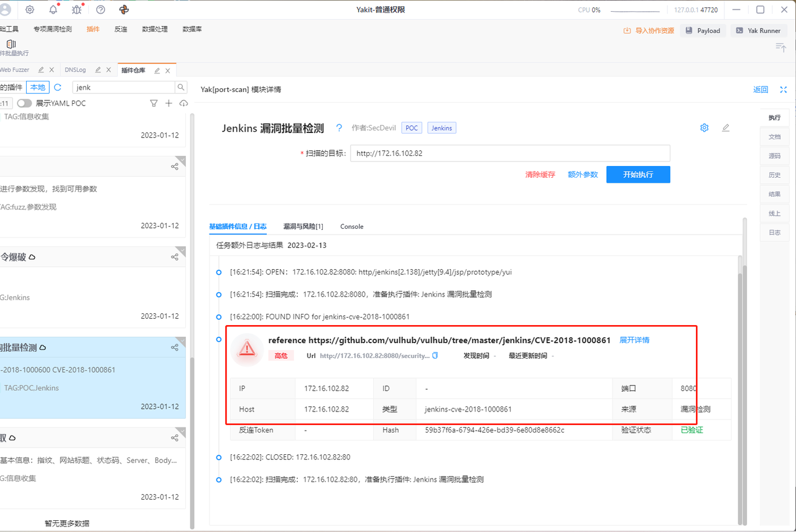The height and width of the screenshot is (532, 796).
Task: Refresh the local plugin list
Action: click(x=58, y=88)
